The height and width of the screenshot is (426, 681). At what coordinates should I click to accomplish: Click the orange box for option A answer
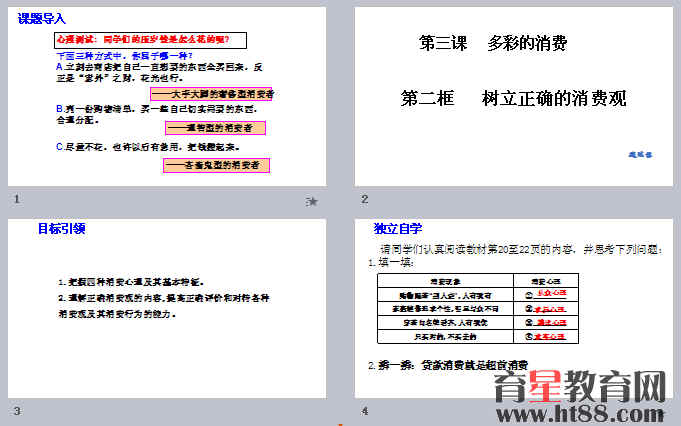pyautogui.click(x=212, y=93)
